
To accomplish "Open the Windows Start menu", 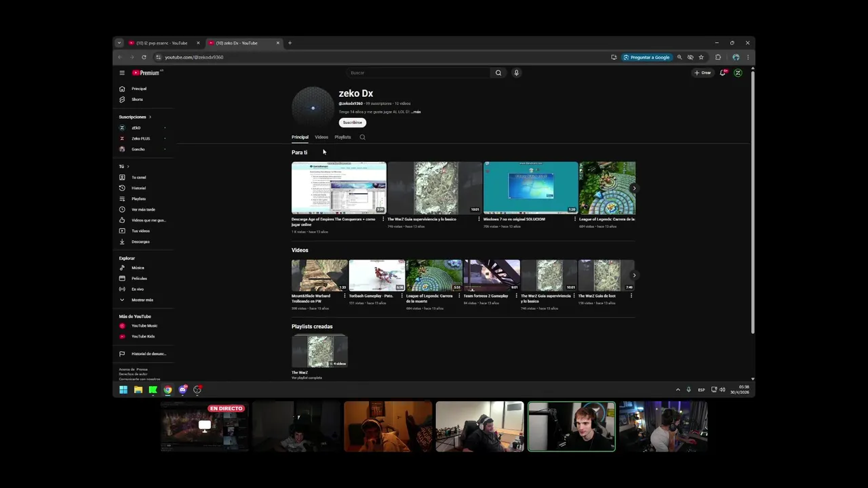I will [123, 390].
